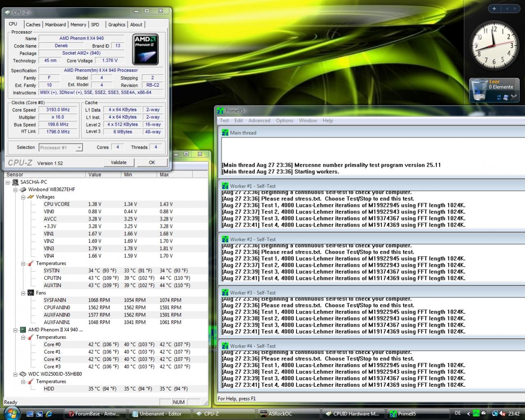Collapse Temperatures under the WDC drive
The width and height of the screenshot is (525, 420).
pos(23,381)
